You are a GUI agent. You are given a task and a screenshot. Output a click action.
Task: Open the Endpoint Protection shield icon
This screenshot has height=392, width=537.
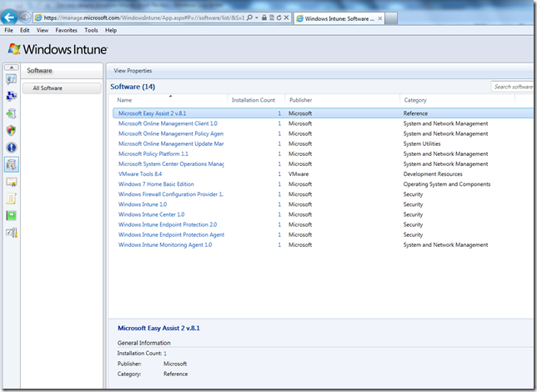12,130
